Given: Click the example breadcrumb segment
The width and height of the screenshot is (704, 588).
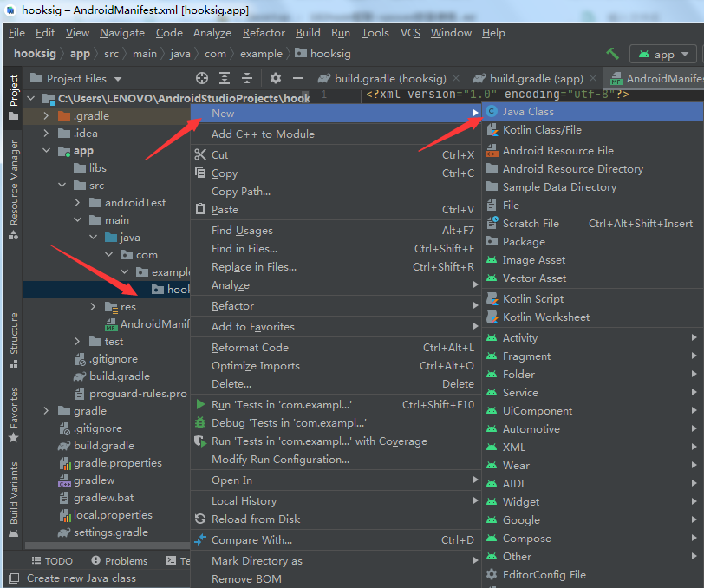Looking at the screenshot, I should (261, 54).
